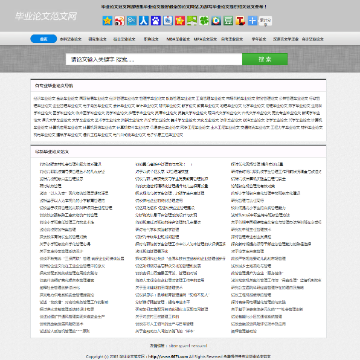Viewport: 360px width, 360px height.
Task: Click the green clover share icon
Action: tap(204, 21)
